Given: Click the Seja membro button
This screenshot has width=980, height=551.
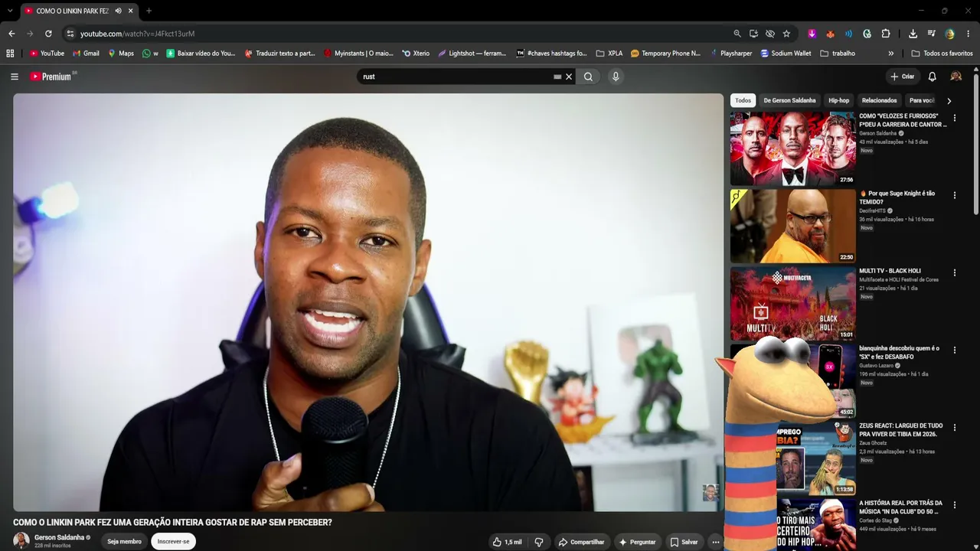Looking at the screenshot, I should (124, 541).
